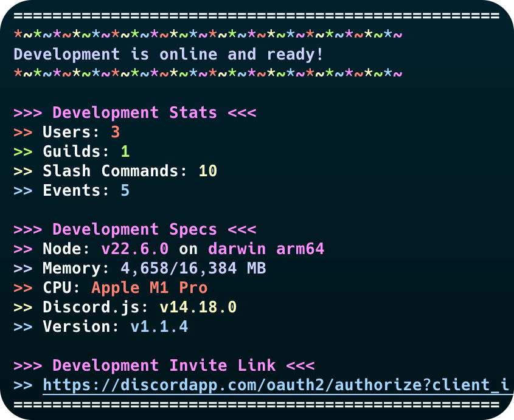Click the 'Slash Commands: 10' line
The height and width of the screenshot is (420, 514).
click(x=116, y=171)
